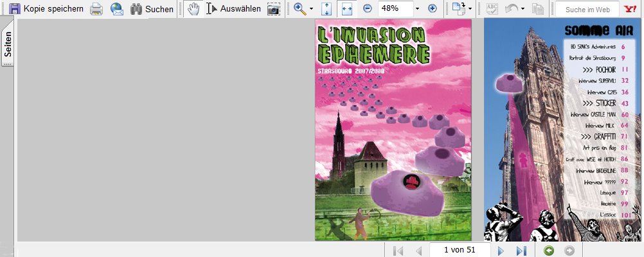Go to next page arrow

click(501, 250)
